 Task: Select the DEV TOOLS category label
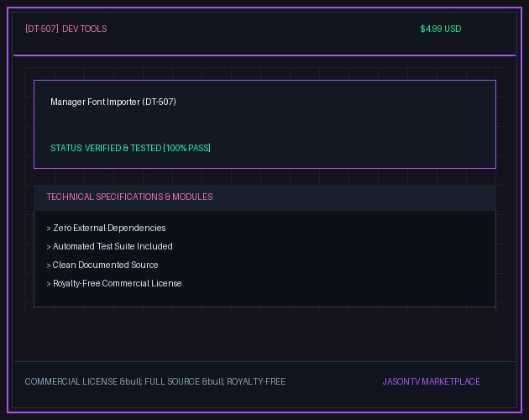coord(85,29)
